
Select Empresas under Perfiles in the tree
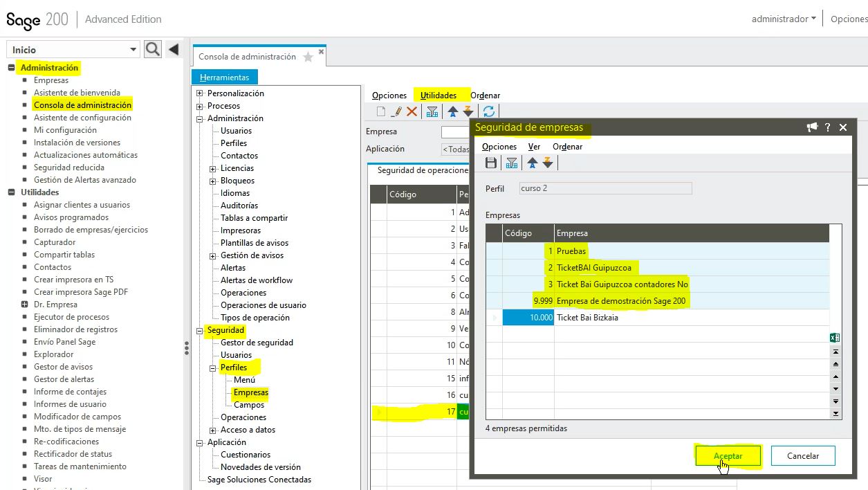point(251,392)
